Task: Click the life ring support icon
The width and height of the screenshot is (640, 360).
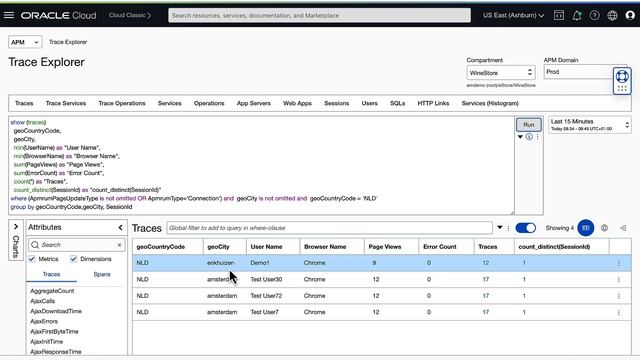Action: pos(622,76)
